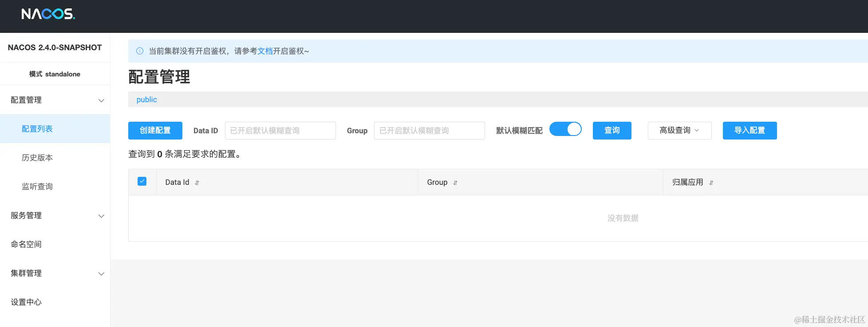Click the 没有数据 empty table text
The height and width of the screenshot is (327, 868).
pos(623,218)
